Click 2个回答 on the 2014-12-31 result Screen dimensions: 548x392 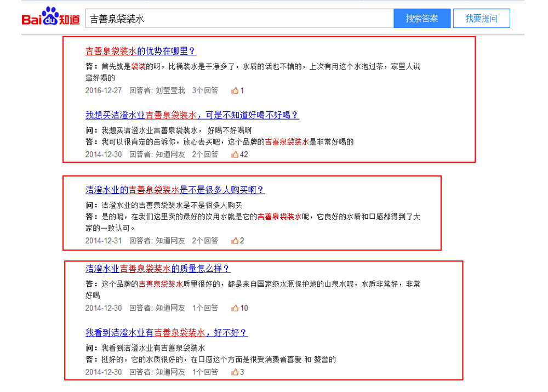tap(205, 241)
